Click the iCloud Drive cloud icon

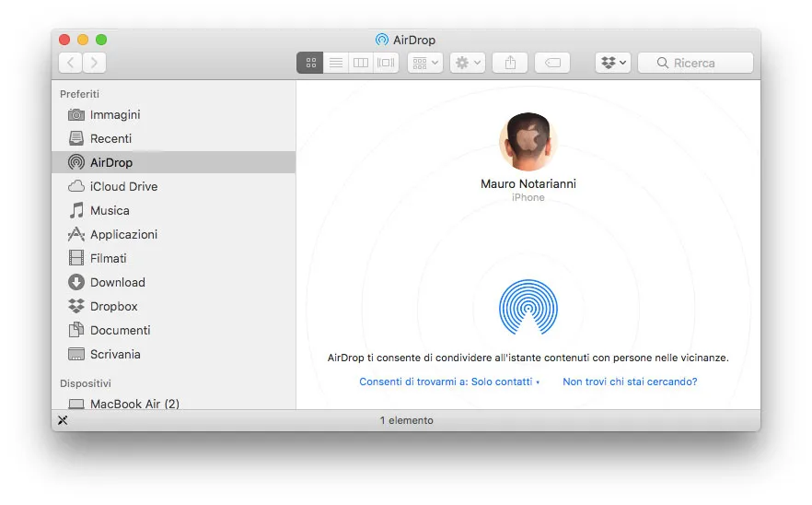coord(76,186)
